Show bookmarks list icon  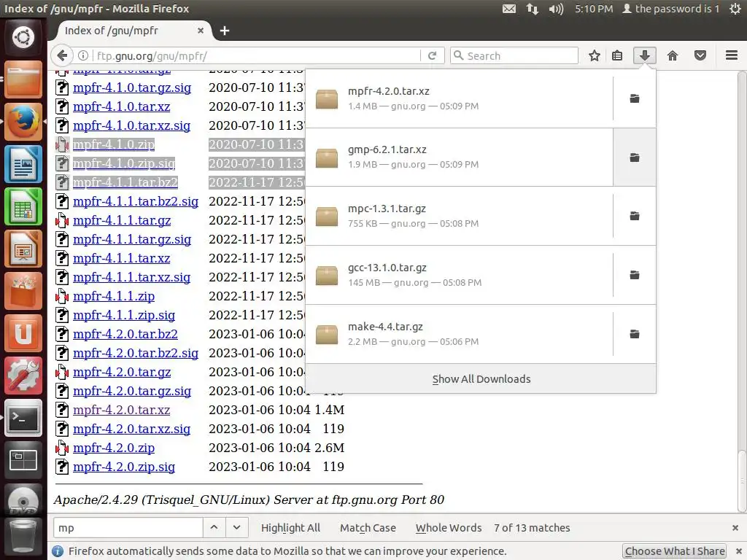(x=617, y=55)
